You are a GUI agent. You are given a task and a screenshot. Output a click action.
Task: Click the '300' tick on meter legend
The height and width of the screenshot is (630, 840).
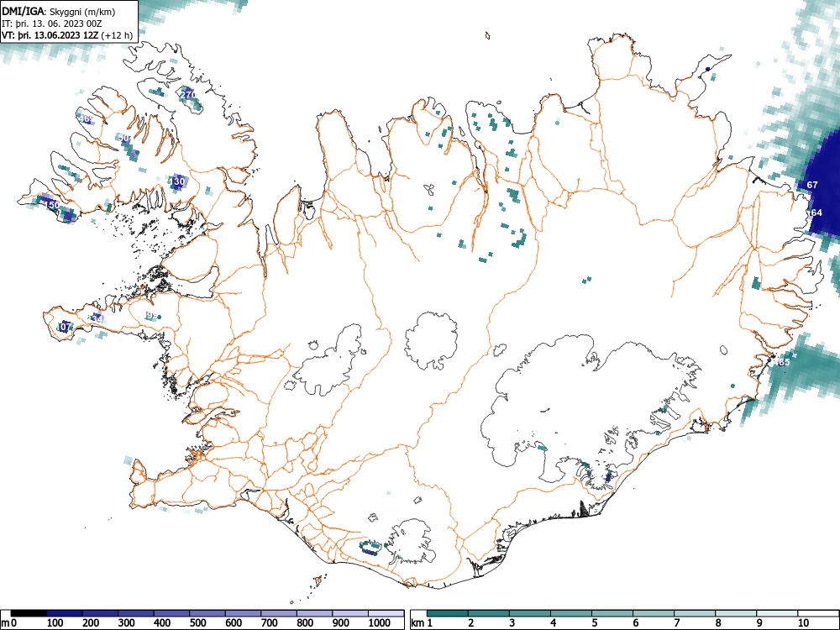pyautogui.click(x=127, y=623)
